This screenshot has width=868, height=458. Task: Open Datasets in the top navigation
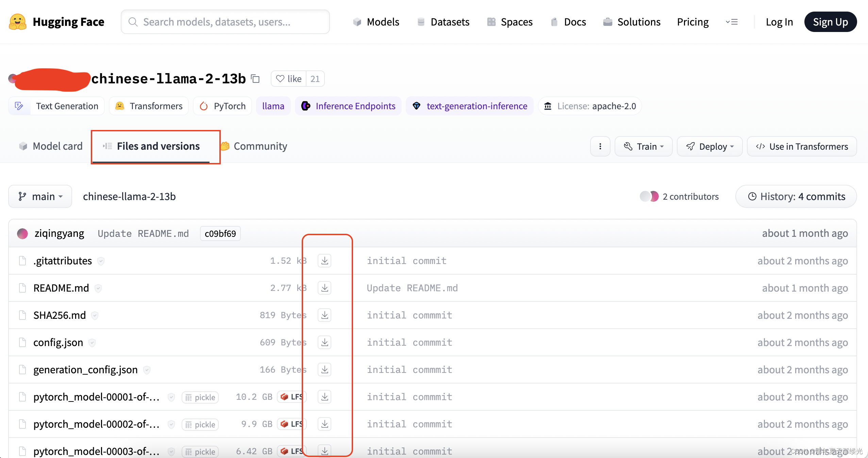pos(443,22)
